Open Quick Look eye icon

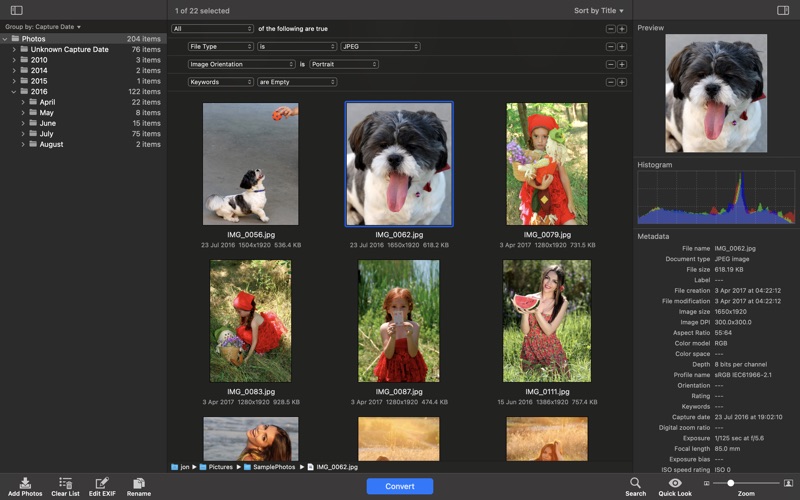point(675,483)
